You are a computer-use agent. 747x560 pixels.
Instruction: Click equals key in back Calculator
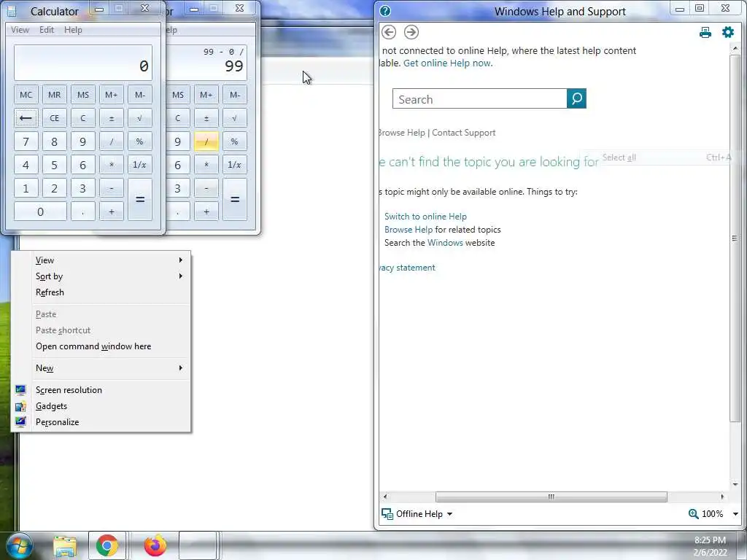pyautogui.click(x=235, y=200)
